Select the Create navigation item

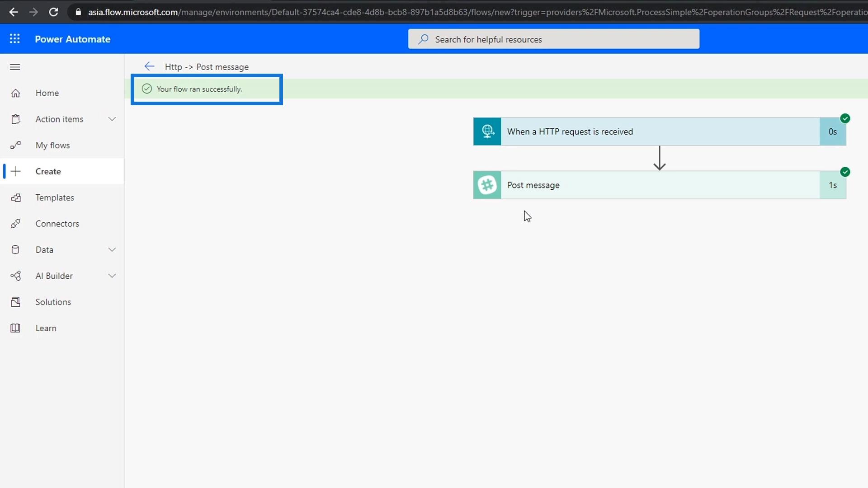[48, 172]
